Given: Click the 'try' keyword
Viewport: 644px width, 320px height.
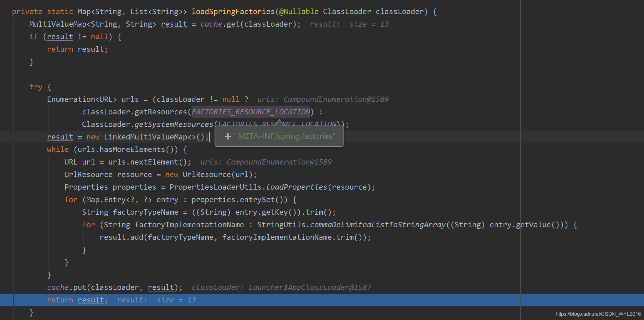Looking at the screenshot, I should 36,87.
